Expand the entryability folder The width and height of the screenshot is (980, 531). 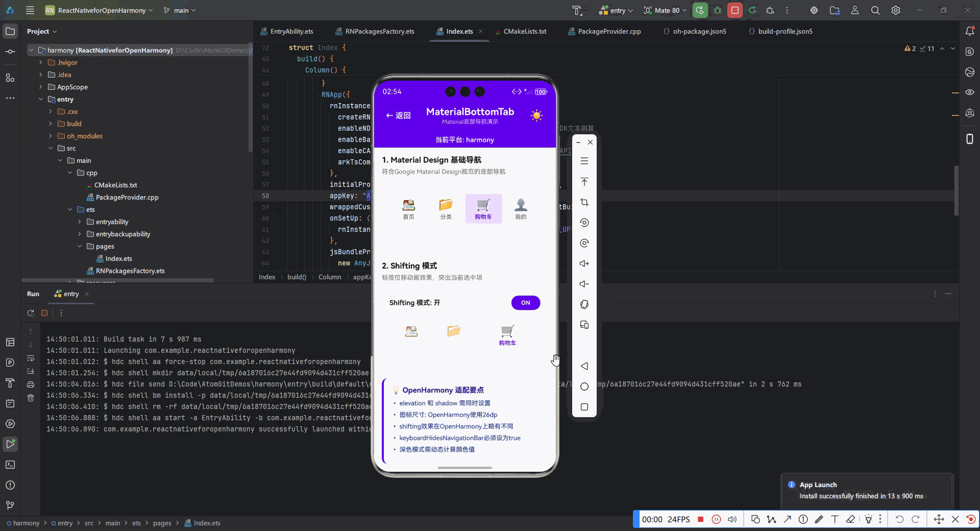click(80, 222)
